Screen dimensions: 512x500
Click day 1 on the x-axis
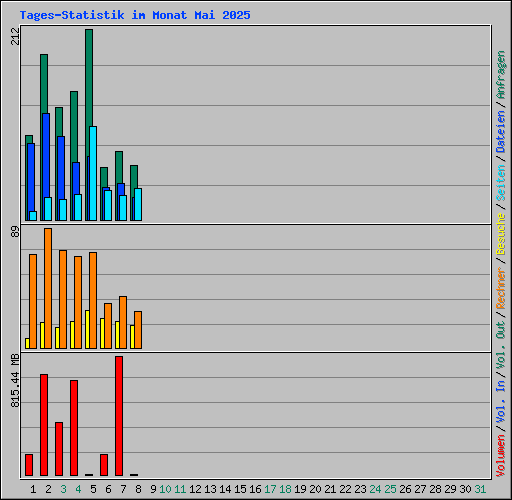[x=33, y=489]
